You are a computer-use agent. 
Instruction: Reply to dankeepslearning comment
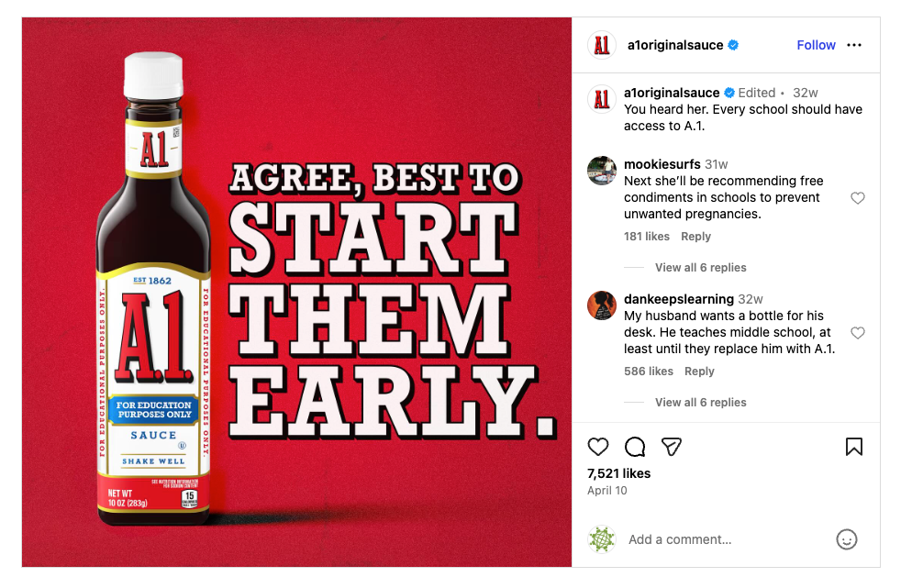pos(699,372)
